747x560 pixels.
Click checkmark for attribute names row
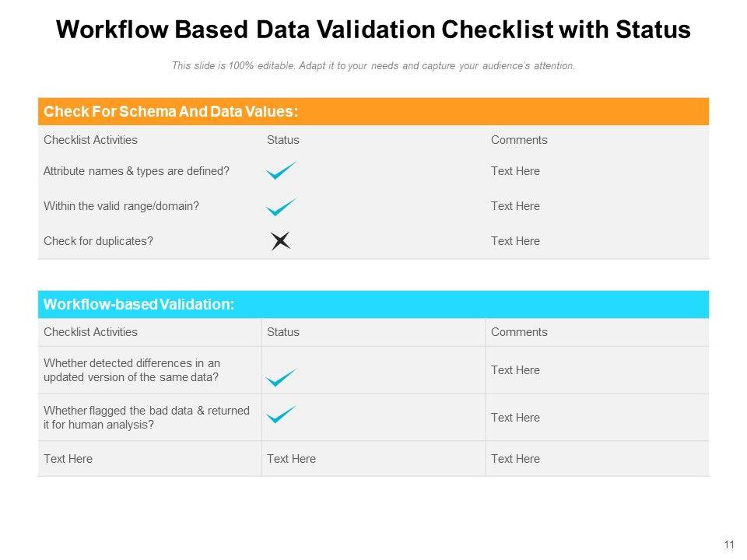click(281, 171)
